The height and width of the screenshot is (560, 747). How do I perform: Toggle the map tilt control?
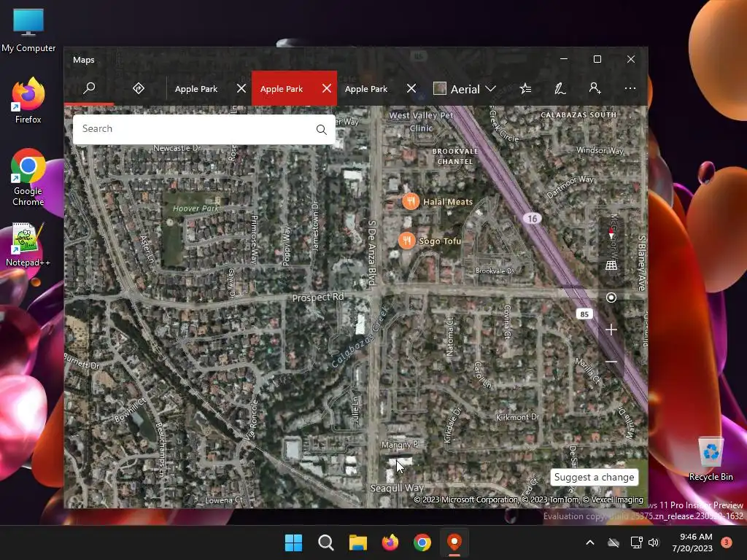(611, 265)
